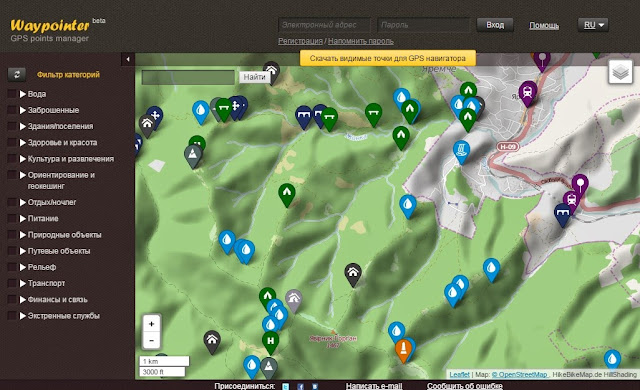640x390 pixels.
Task: Zoom in with the plus button
Action: [151, 324]
